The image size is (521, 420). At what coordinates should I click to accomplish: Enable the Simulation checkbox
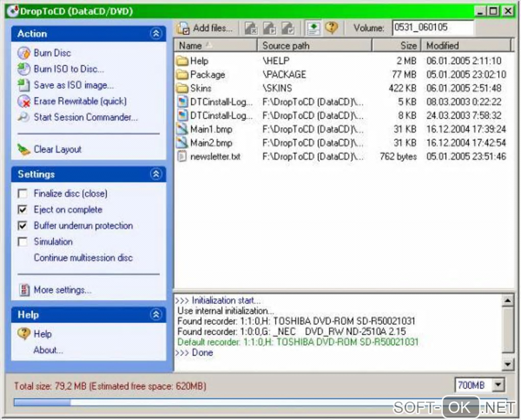(22, 242)
